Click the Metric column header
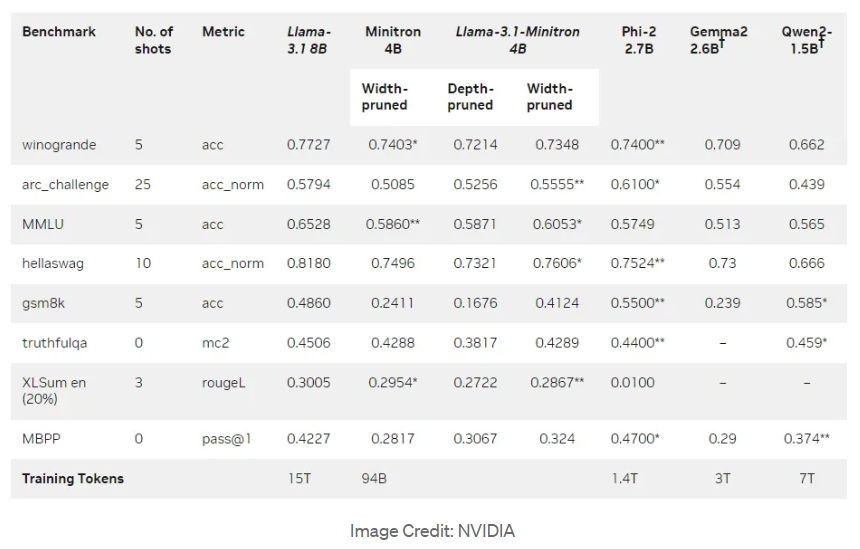860x549 pixels. pos(223,32)
